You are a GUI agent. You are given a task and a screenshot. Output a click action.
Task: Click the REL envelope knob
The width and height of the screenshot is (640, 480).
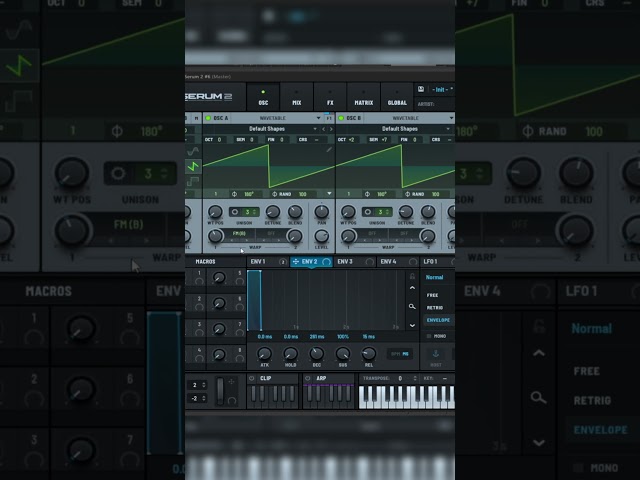pyautogui.click(x=369, y=354)
